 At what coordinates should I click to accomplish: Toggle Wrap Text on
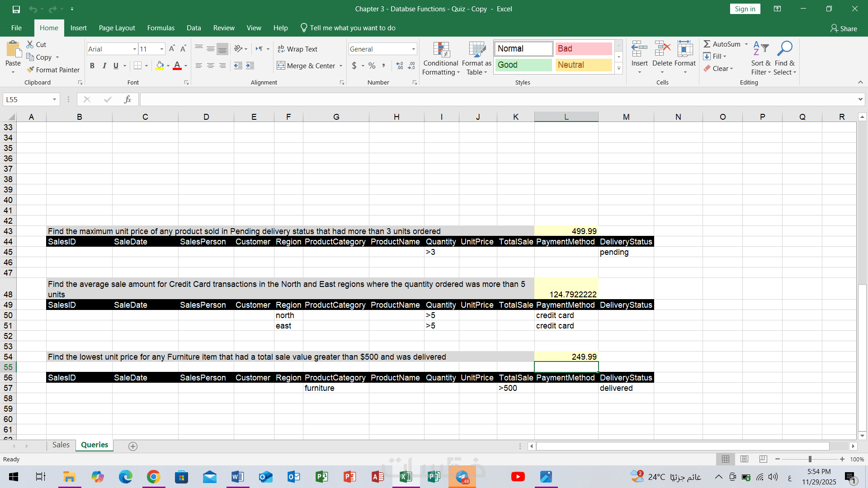(x=297, y=49)
